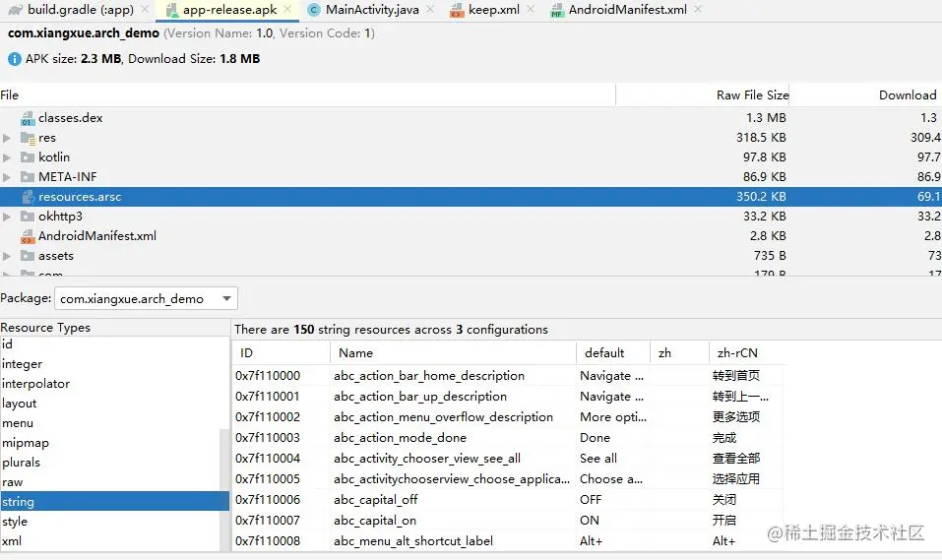
Task: Select the id resource type
Action: click(x=110, y=344)
